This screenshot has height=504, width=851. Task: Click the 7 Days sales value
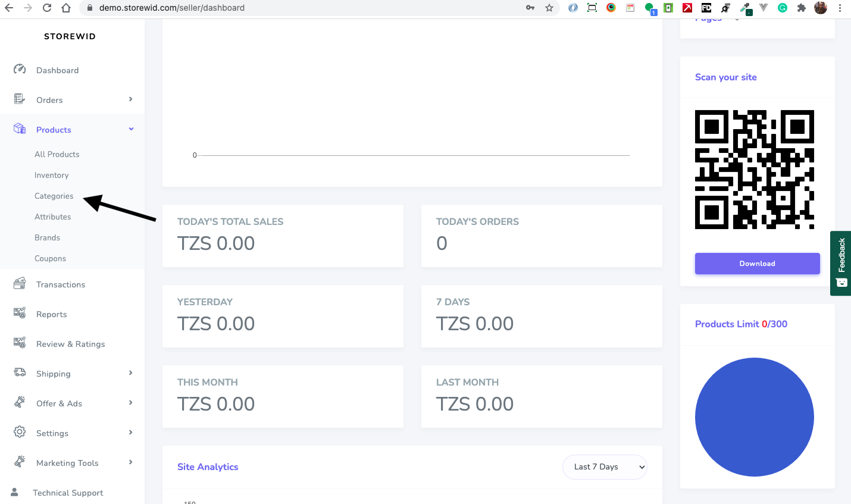[475, 324]
